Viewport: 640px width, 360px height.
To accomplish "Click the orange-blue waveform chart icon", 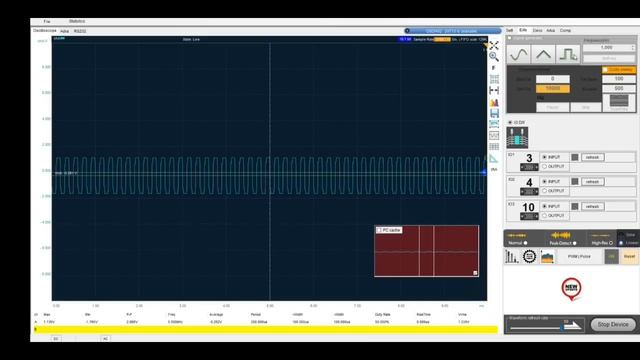I will tap(547, 256).
